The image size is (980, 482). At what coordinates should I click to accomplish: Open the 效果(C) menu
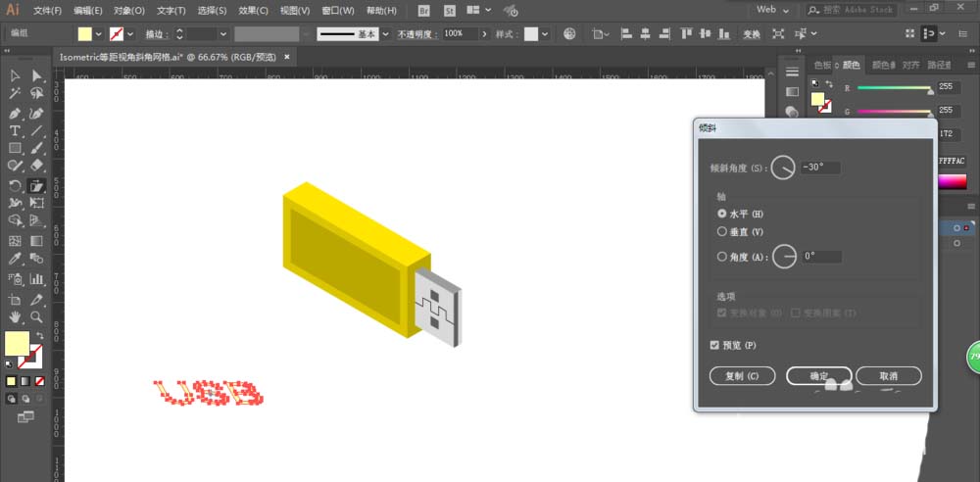click(x=254, y=11)
